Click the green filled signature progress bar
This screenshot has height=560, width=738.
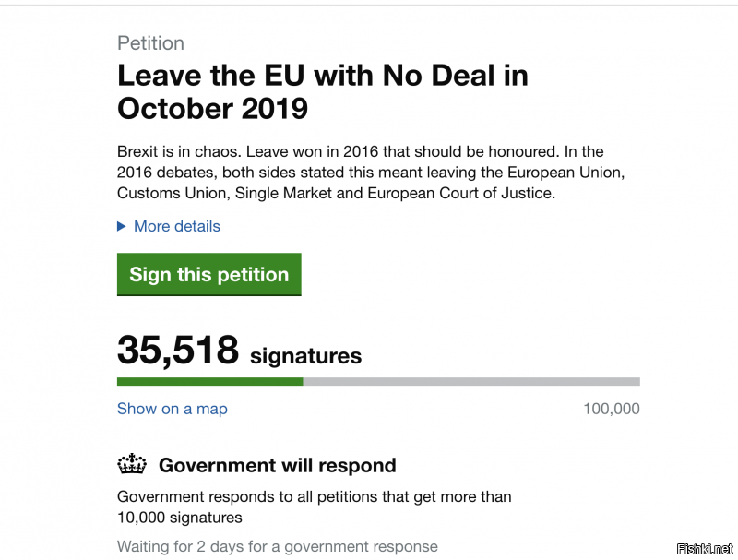[210, 381]
